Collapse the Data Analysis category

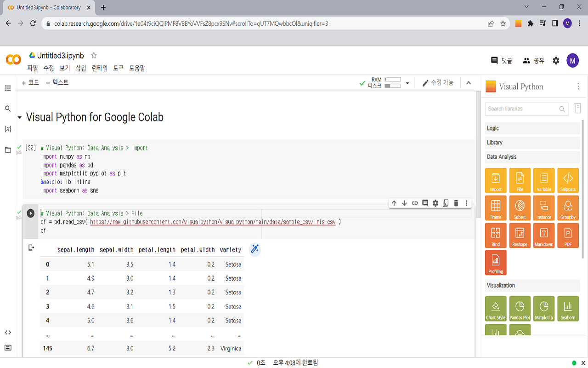coord(532,157)
